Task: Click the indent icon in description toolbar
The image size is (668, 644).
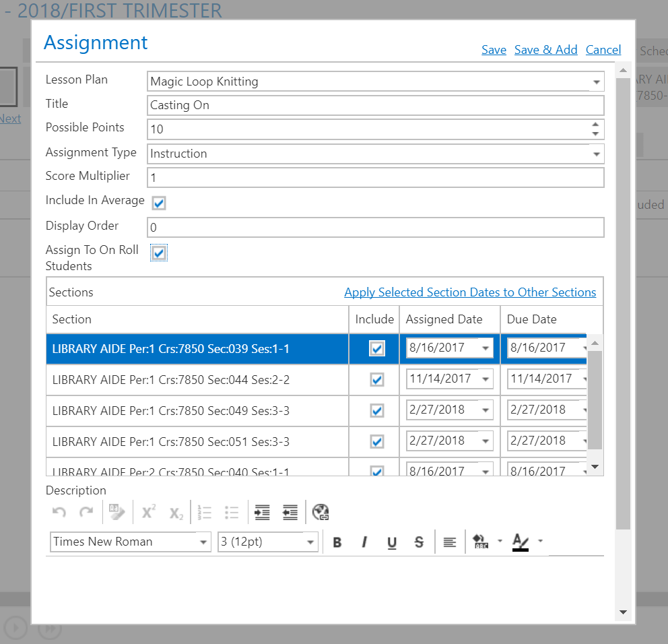Action: click(x=262, y=513)
